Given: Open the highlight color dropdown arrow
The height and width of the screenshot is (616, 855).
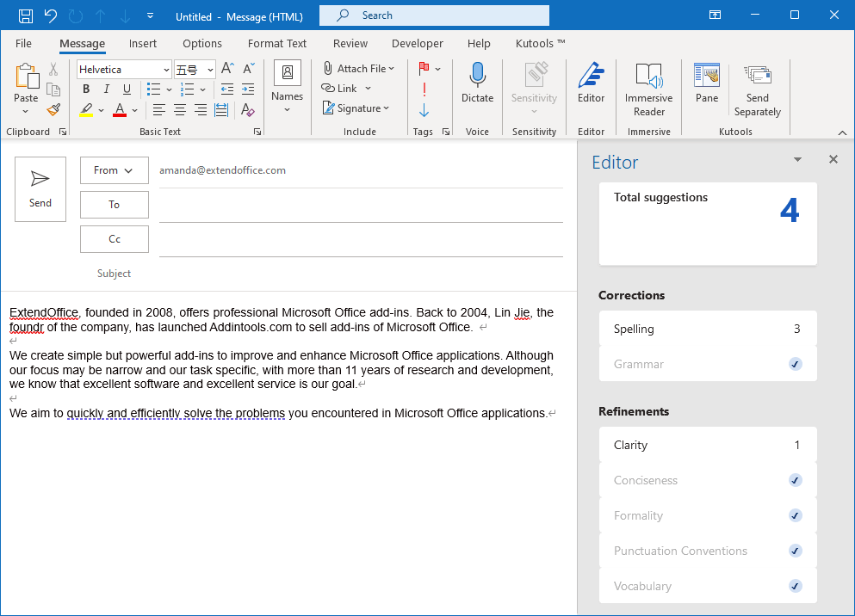Looking at the screenshot, I should point(101,110).
